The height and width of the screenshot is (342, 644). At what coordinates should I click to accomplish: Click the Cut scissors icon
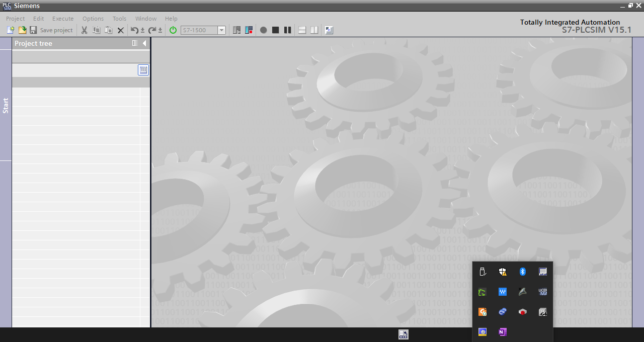(84, 30)
